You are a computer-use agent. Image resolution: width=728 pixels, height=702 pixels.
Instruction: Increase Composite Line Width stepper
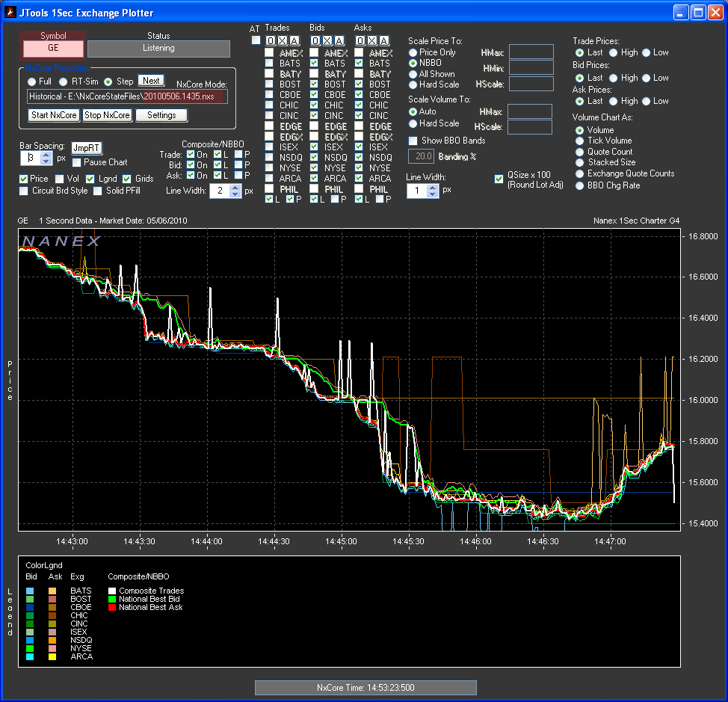(x=235, y=188)
